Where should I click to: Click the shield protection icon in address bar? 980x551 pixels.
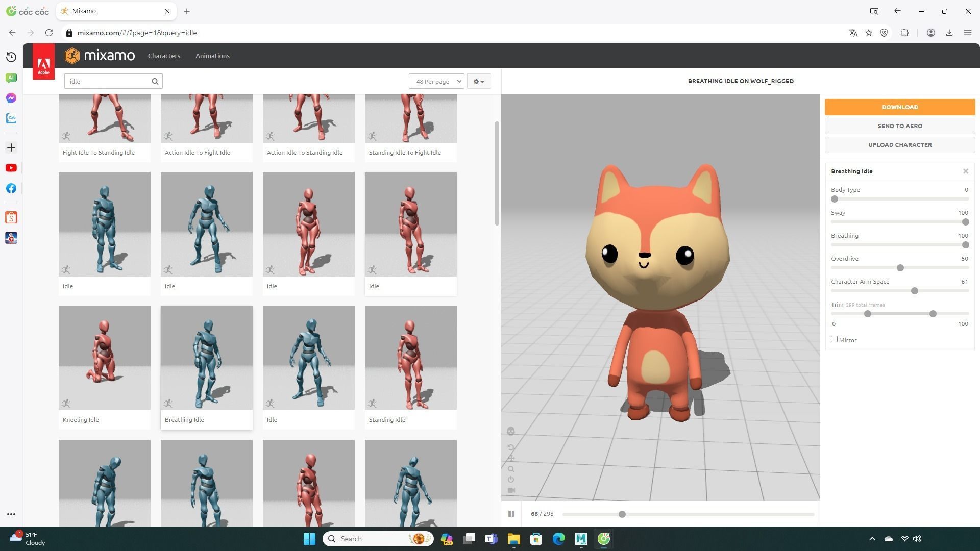pyautogui.click(x=884, y=33)
